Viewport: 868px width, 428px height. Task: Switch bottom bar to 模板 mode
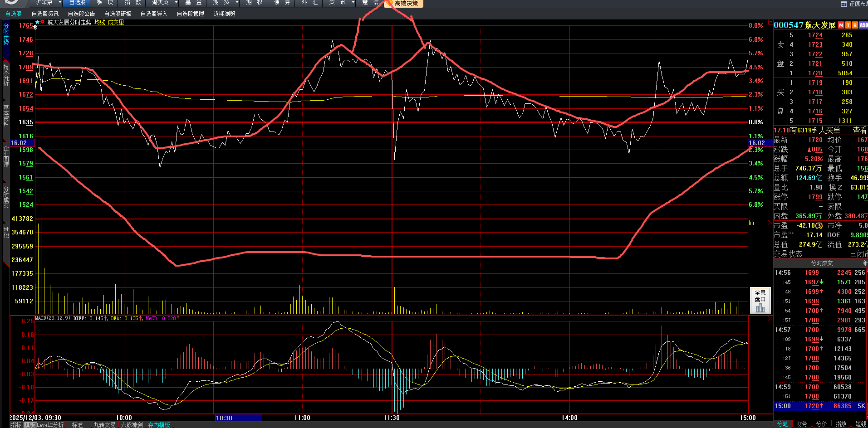(x=30, y=425)
